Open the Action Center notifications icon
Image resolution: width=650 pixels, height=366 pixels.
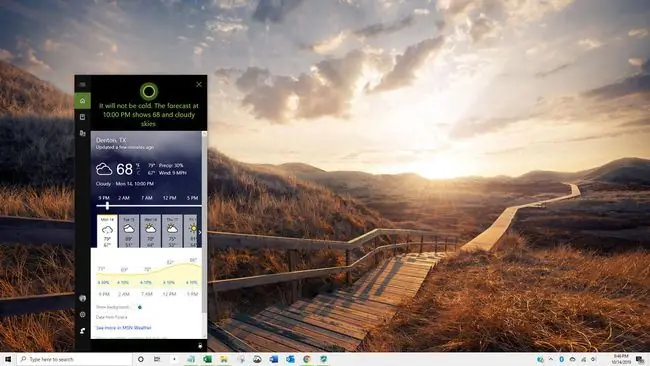[640, 359]
